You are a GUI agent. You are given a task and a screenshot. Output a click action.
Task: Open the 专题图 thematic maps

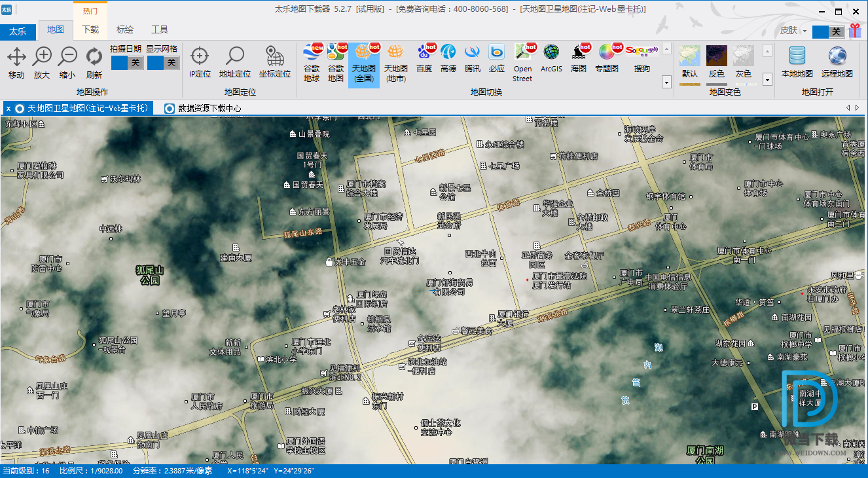607,59
